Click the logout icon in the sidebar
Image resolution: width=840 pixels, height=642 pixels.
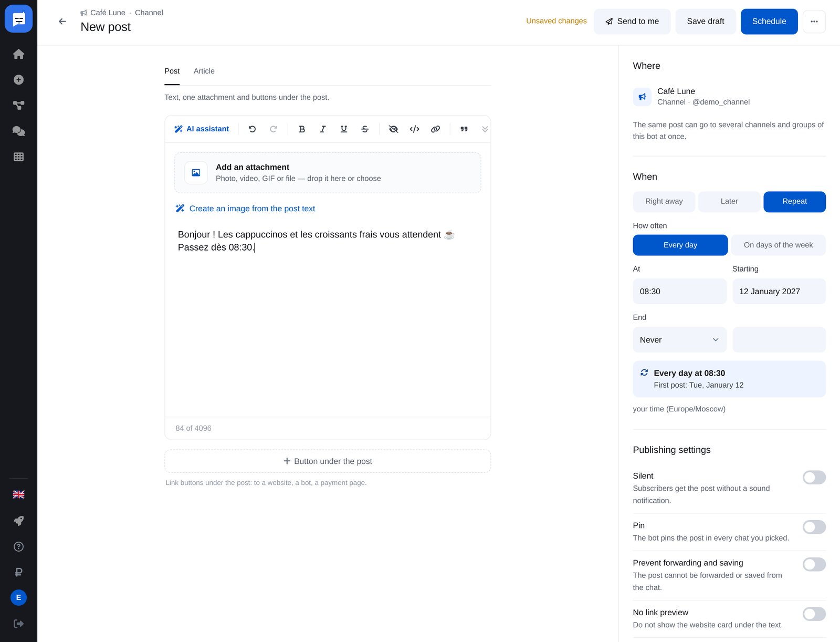18,624
